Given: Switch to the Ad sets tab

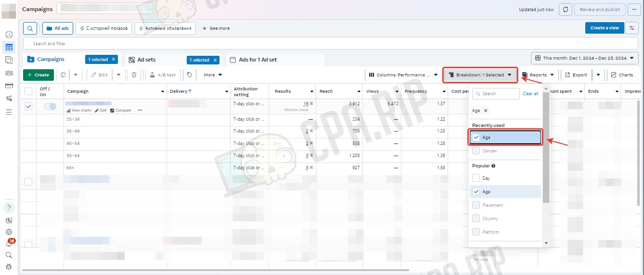Looking at the screenshot, I should [x=146, y=60].
